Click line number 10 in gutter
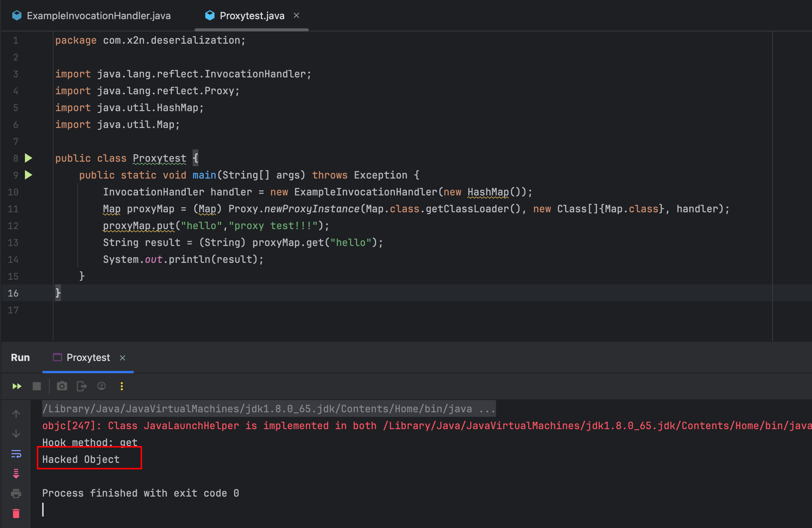Image resolution: width=812 pixels, height=528 pixels. pos(13,192)
